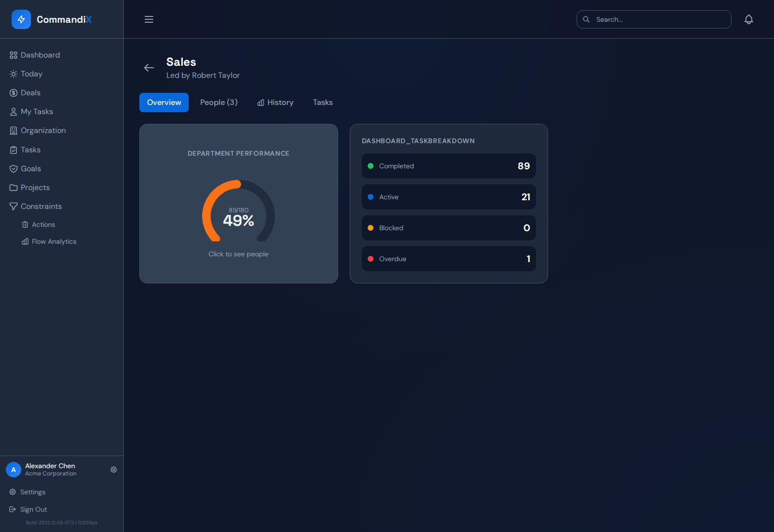Screen dimensions: 774x532
Task: Click the green Completed status dot
Action: (371, 166)
